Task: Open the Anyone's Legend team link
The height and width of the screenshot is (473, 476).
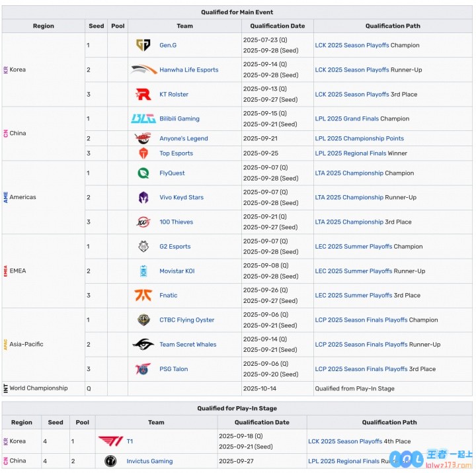Action: click(x=183, y=139)
